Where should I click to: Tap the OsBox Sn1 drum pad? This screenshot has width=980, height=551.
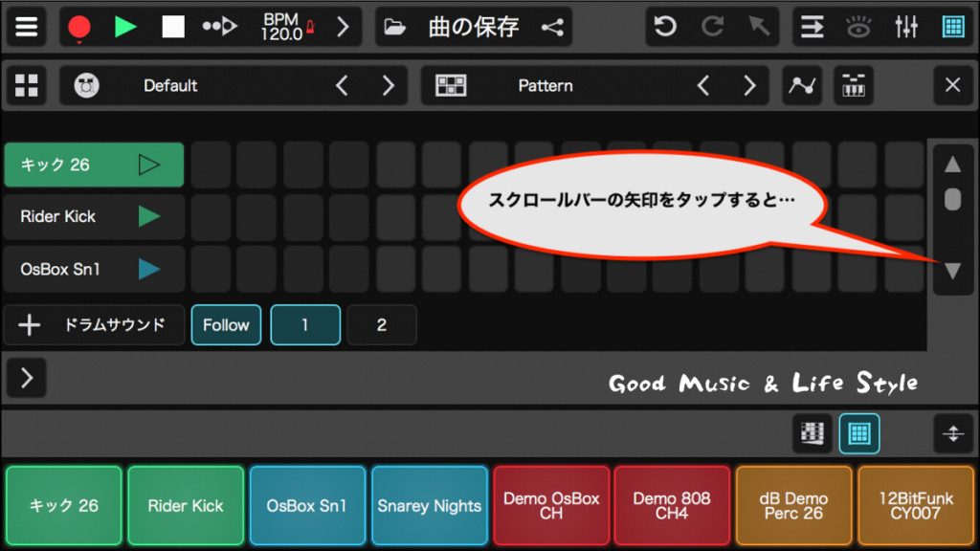click(307, 505)
